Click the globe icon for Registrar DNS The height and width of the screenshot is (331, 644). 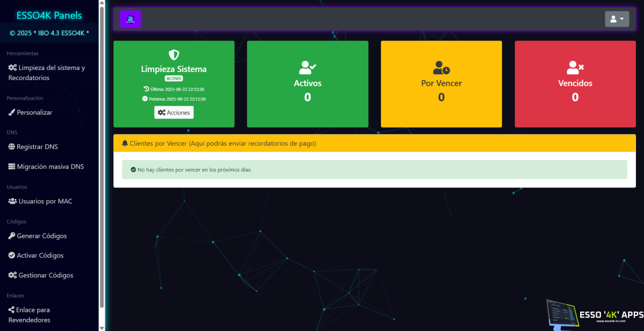click(x=12, y=147)
